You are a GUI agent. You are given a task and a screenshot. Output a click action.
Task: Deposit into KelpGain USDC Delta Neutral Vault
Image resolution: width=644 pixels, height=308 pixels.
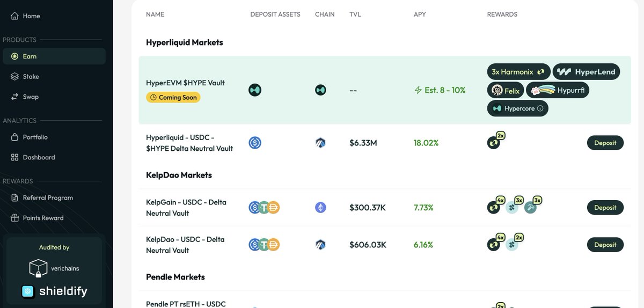(605, 208)
